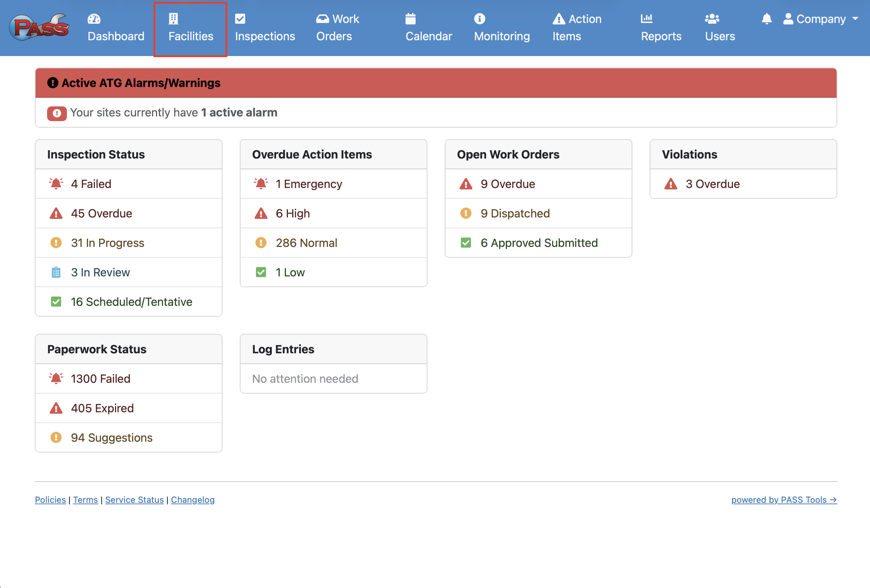Click green check next to 16 Scheduled/Tentative
This screenshot has height=588, width=870.
pos(56,302)
